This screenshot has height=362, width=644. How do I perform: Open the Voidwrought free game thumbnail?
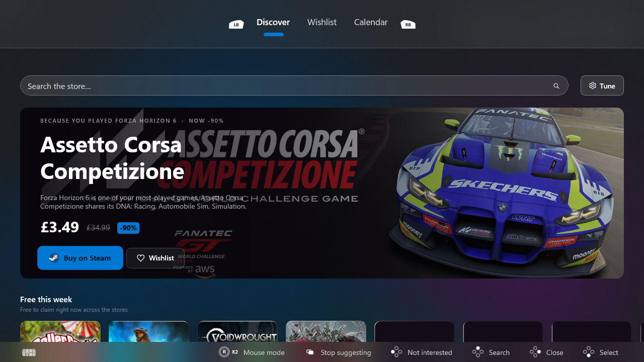tap(237, 331)
